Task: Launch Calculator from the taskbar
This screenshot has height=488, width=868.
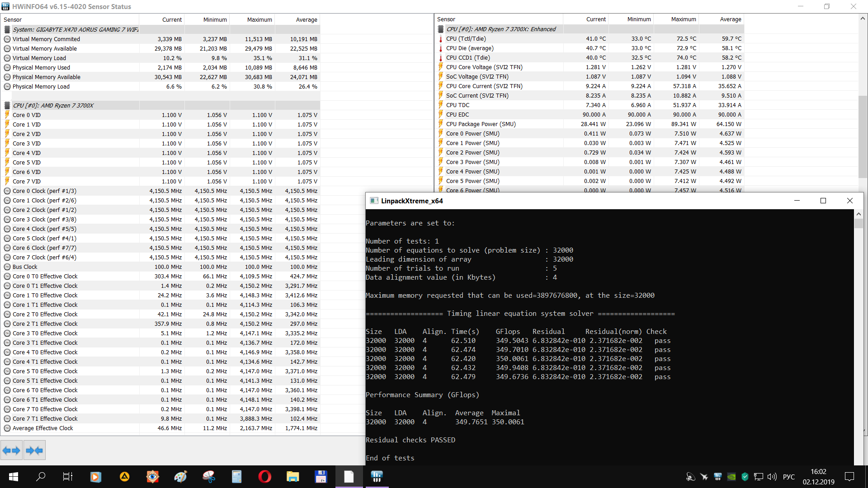Action: click(236, 476)
